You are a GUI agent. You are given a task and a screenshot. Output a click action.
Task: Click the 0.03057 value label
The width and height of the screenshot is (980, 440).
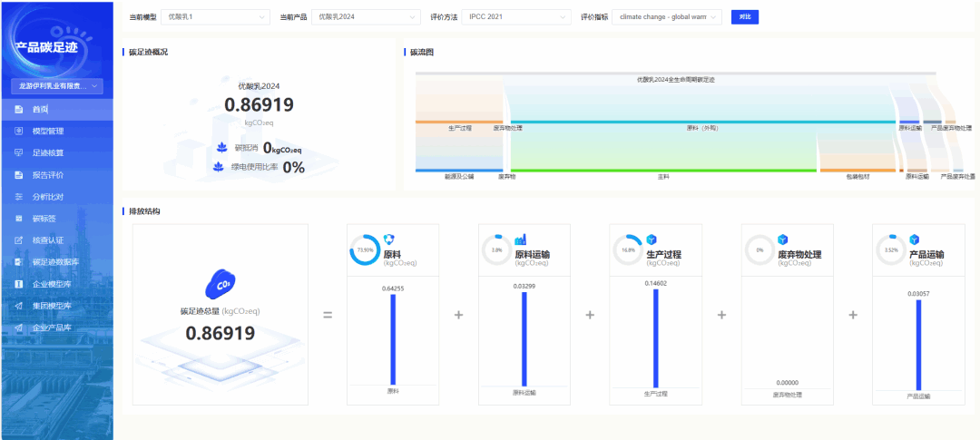918,294
